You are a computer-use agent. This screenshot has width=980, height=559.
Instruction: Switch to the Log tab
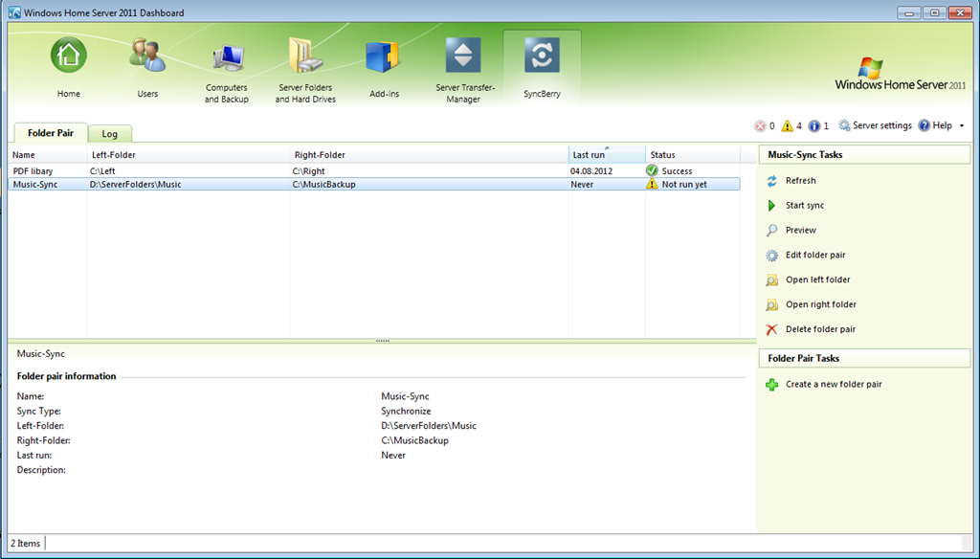pos(109,134)
